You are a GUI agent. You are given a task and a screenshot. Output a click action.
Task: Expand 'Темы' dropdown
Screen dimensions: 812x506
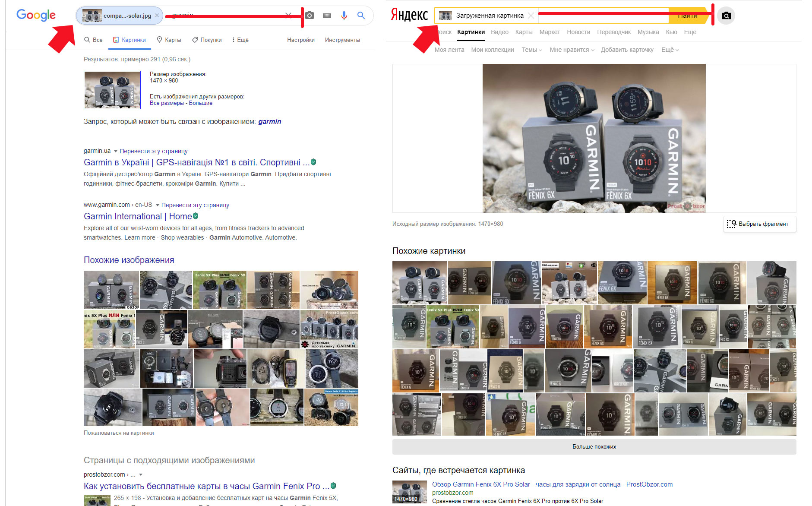point(532,50)
